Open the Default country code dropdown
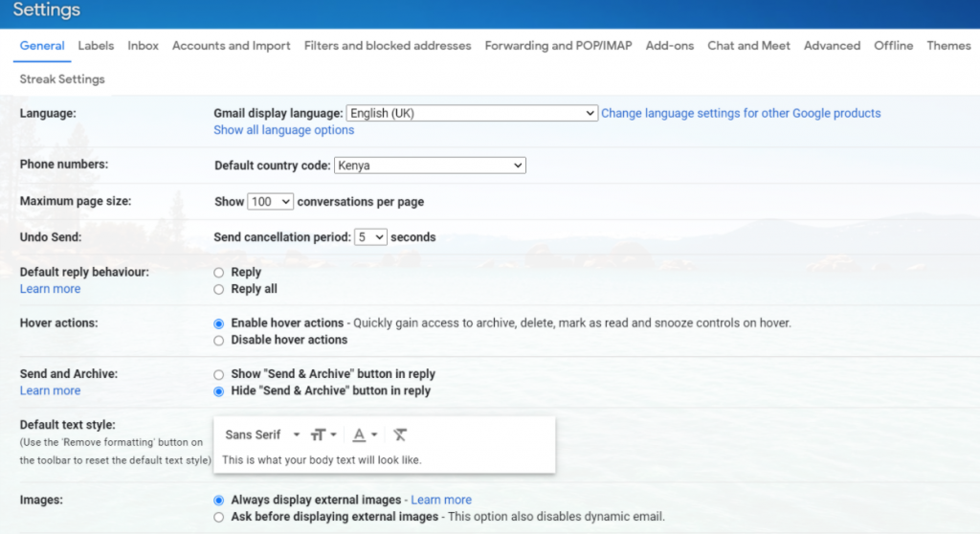Screen dimensions: 980x534 tap(430, 166)
